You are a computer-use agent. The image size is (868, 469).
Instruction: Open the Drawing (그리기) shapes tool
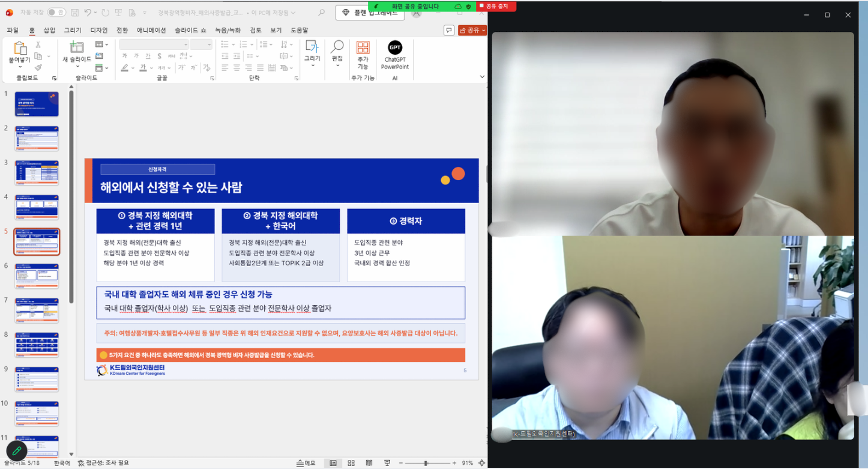[x=312, y=52]
